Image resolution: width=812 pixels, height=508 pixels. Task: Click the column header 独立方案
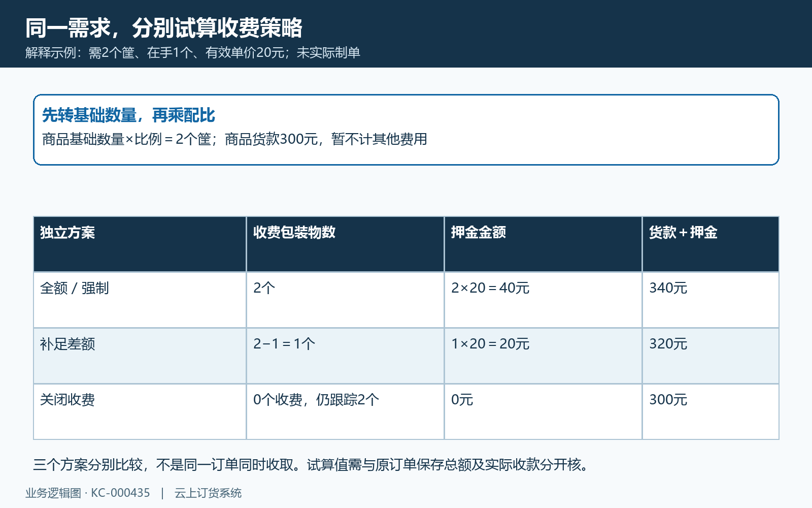[x=140, y=244]
